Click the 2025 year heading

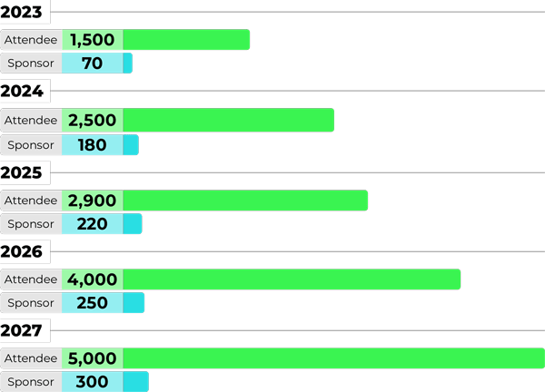tap(23, 171)
